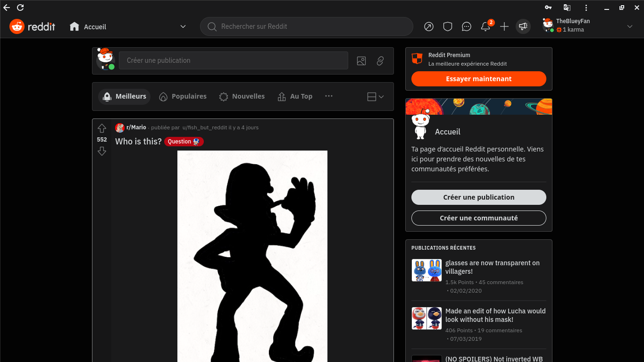Click '406 Points • 19 commentaires' text
This screenshot has width=644, height=362.
click(484, 330)
